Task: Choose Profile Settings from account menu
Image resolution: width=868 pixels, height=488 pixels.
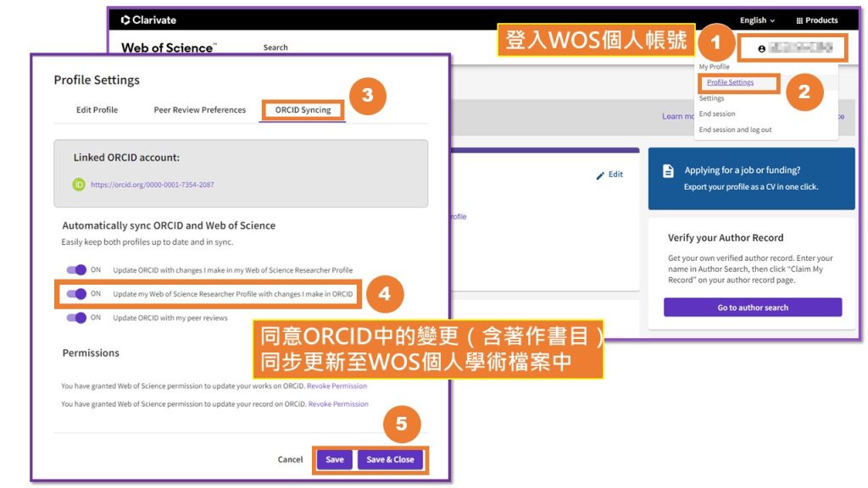Action: [730, 82]
